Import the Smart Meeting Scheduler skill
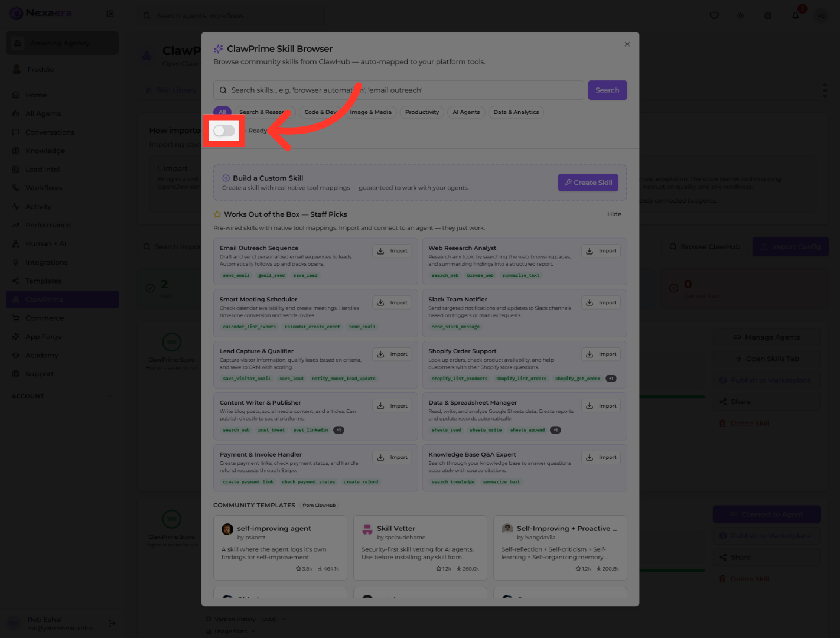 pos(392,302)
